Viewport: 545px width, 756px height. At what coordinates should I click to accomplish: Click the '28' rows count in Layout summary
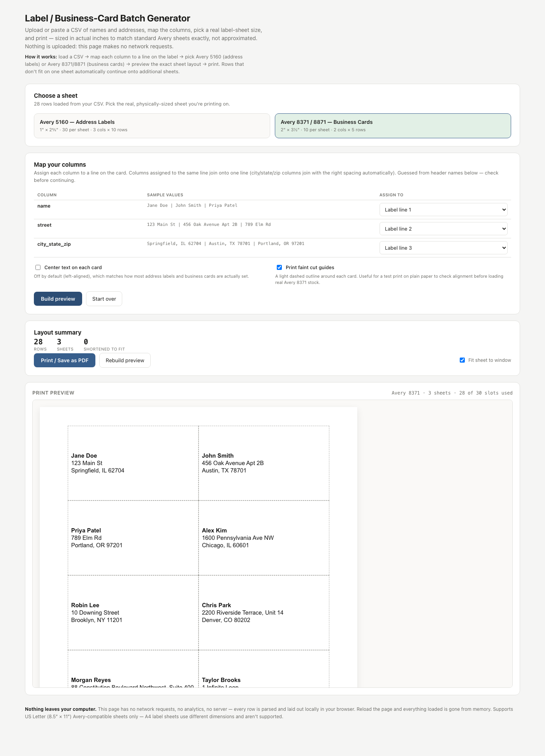tap(38, 342)
